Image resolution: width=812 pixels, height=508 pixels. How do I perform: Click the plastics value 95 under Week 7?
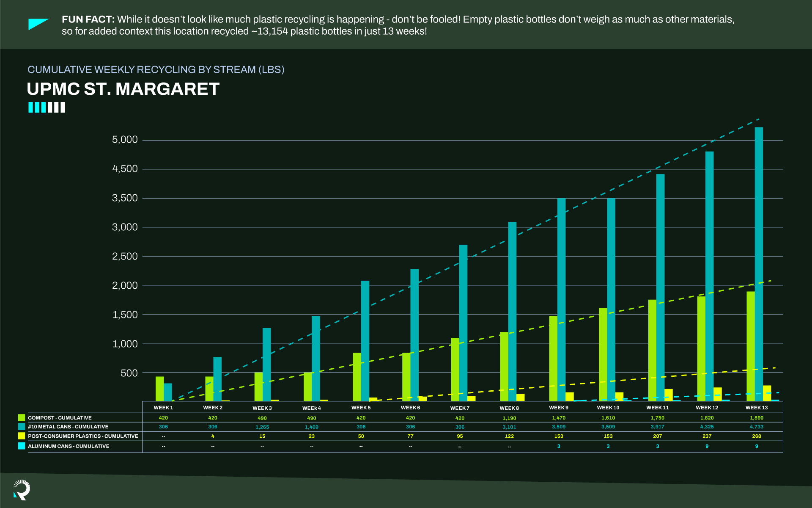(x=460, y=436)
